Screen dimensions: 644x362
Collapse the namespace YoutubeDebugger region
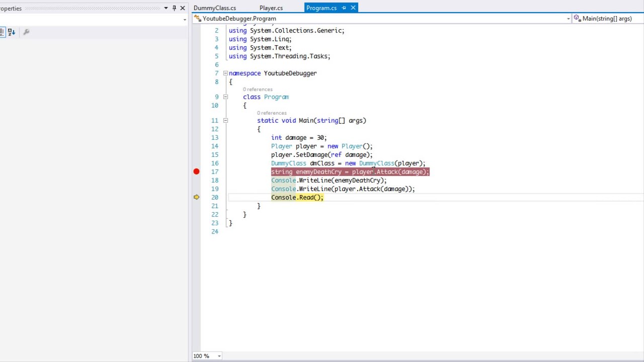225,73
